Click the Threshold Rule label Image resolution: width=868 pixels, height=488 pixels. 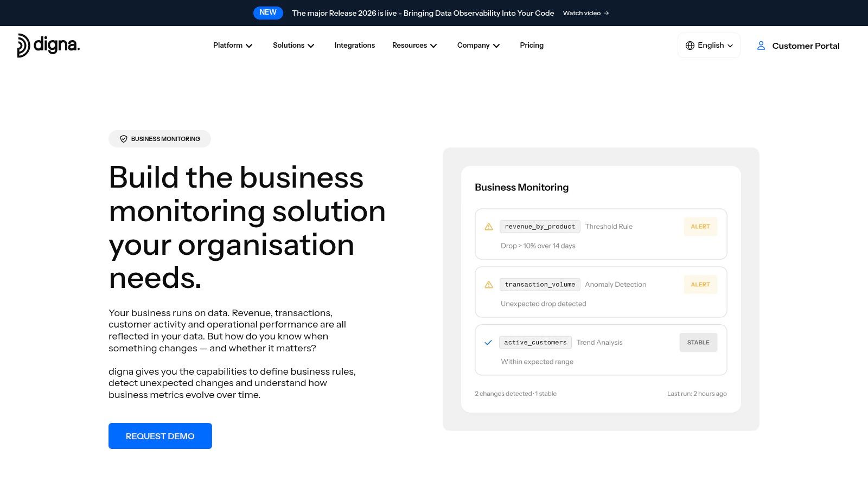609,227
